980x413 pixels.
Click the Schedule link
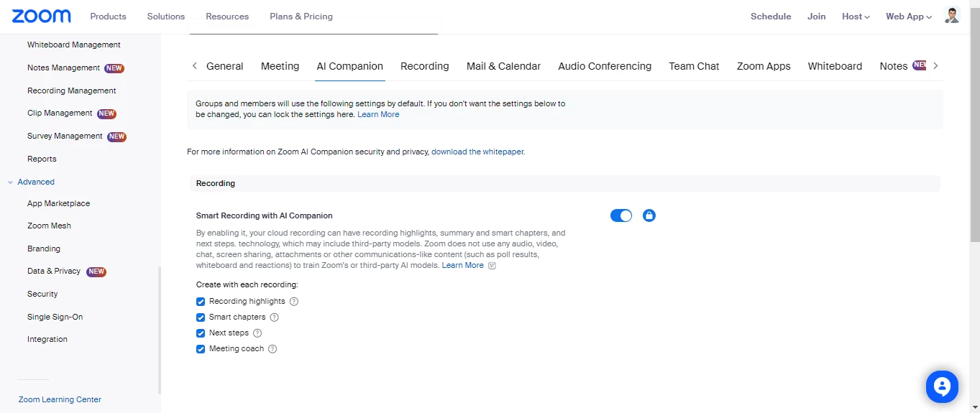coord(771,16)
